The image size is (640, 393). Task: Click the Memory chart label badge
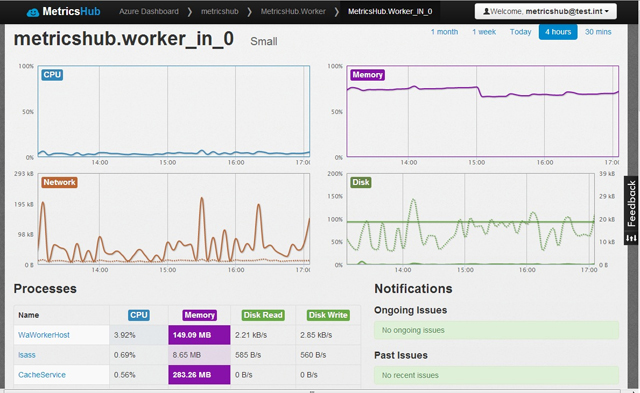tap(367, 75)
